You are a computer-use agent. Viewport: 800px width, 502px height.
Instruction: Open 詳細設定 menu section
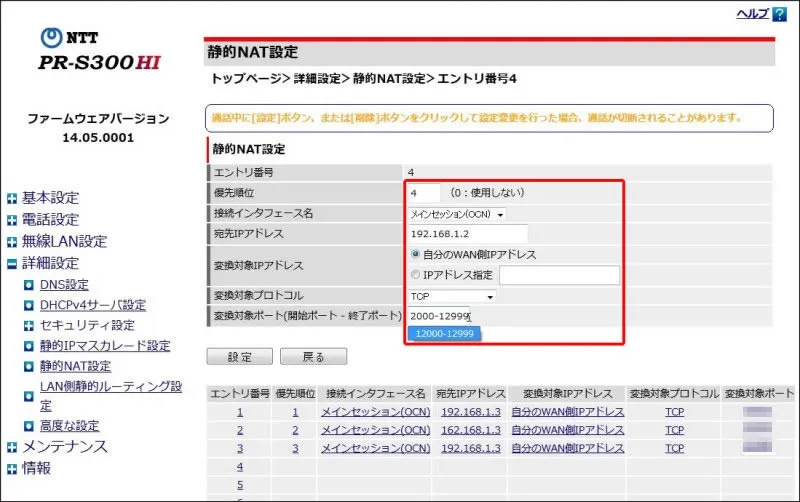(51, 263)
